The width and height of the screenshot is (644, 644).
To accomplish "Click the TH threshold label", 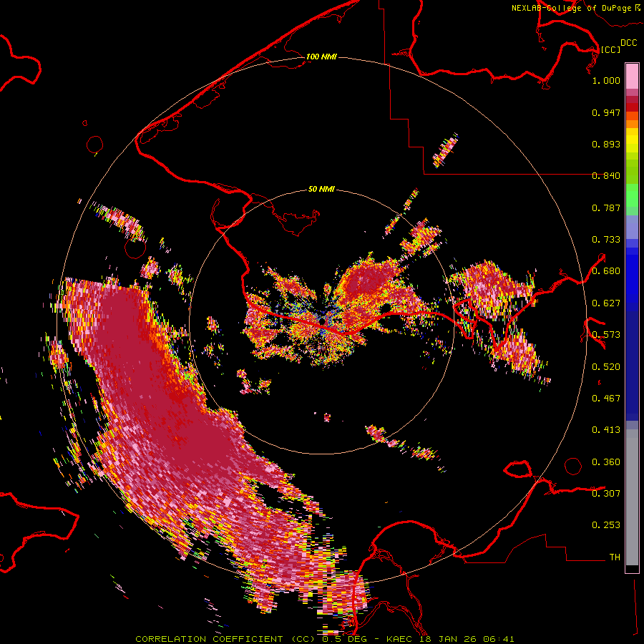I will pos(615,557).
